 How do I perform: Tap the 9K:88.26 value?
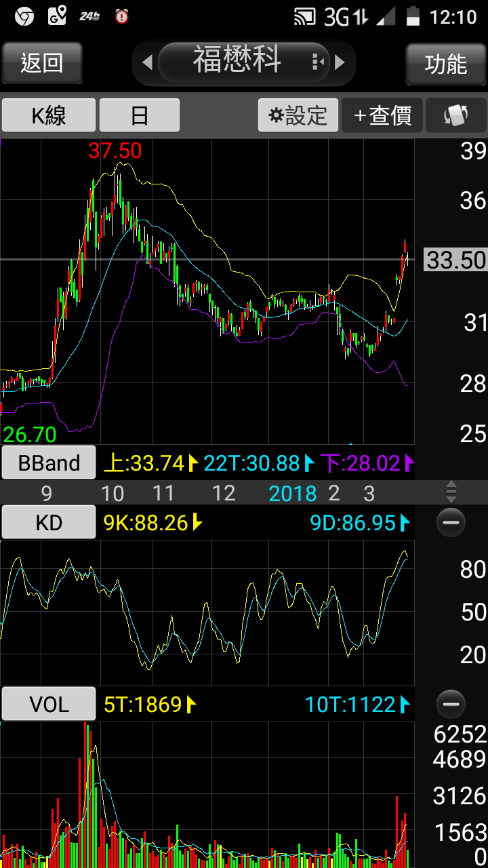[x=152, y=522]
